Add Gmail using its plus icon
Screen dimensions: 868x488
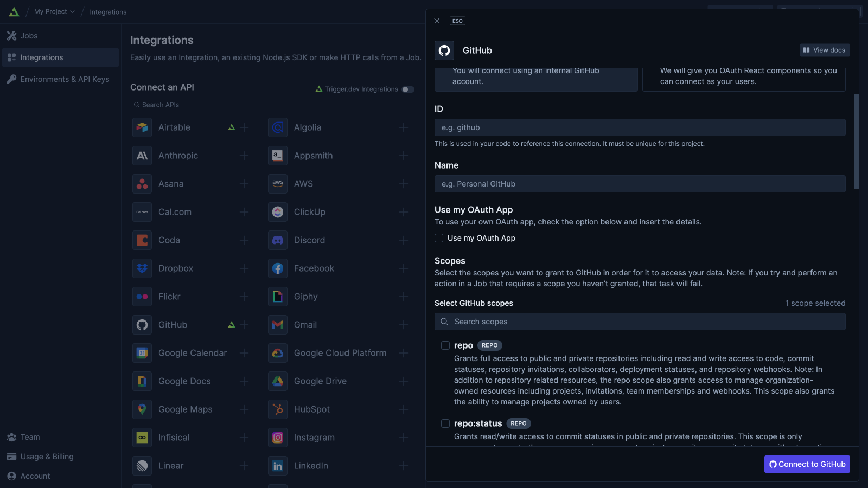tap(404, 325)
